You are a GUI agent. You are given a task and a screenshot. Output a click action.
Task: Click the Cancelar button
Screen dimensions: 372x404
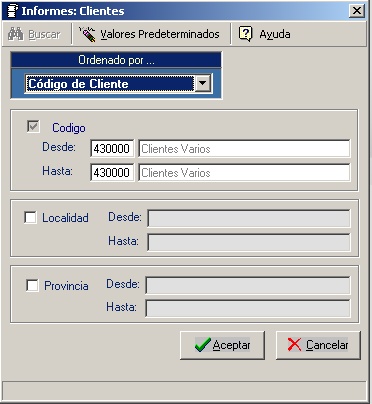[318, 345]
